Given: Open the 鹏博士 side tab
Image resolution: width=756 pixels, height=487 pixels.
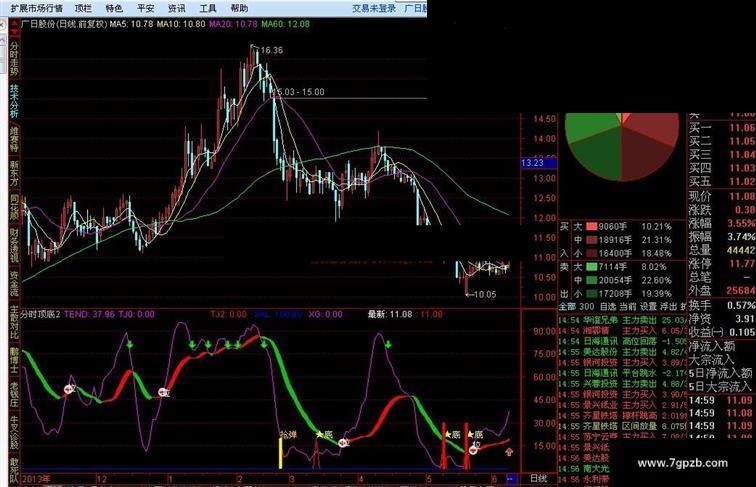Looking at the screenshot, I should [x=14, y=361].
